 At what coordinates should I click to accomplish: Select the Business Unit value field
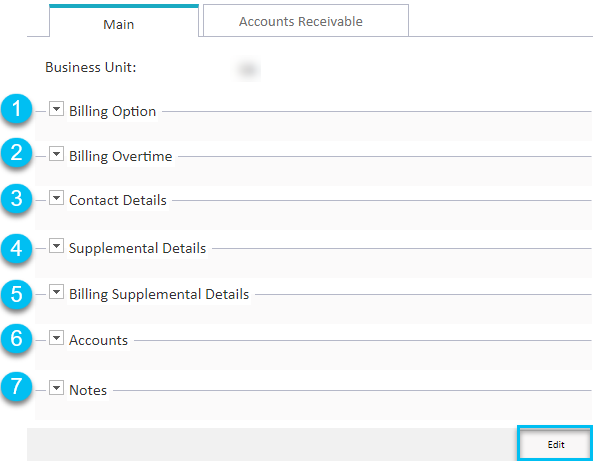[x=248, y=70]
